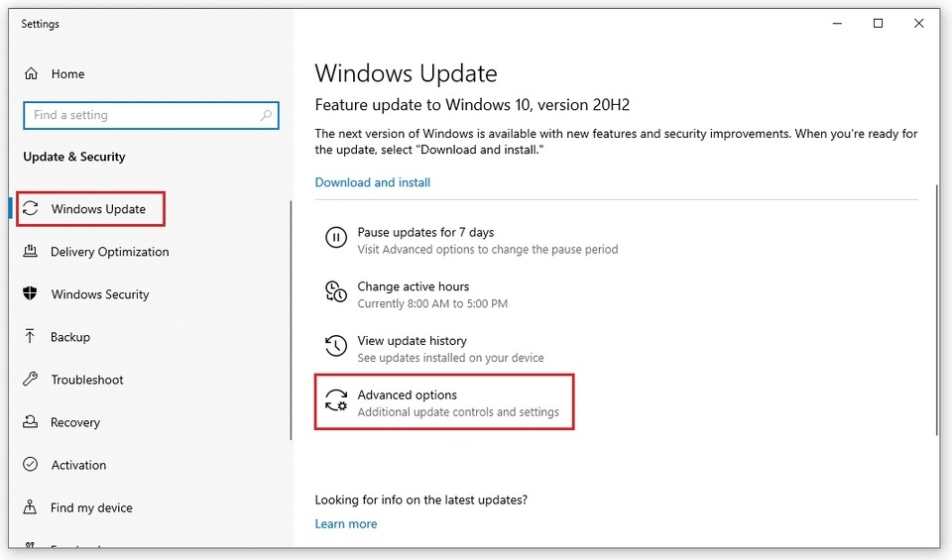Click the Backup arrow icon
Viewport: 952px width, 560px height.
tap(30, 336)
